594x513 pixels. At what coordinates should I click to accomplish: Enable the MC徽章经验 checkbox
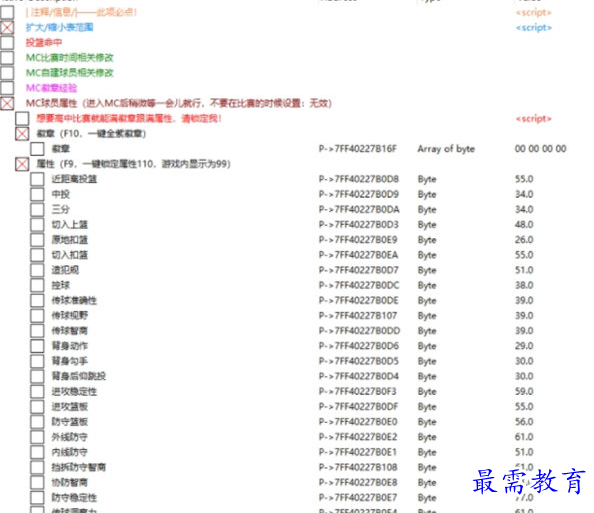pyautogui.click(x=7, y=88)
